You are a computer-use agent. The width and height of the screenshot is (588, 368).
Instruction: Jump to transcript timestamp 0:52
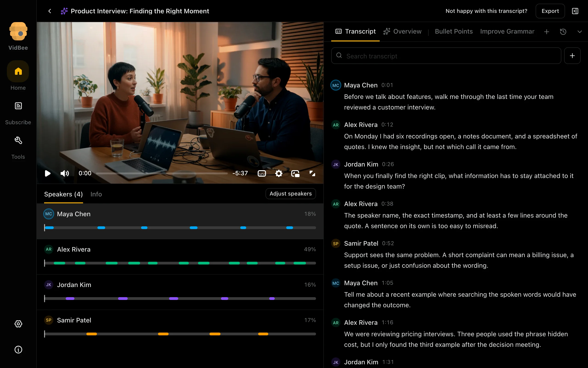pyautogui.click(x=388, y=243)
